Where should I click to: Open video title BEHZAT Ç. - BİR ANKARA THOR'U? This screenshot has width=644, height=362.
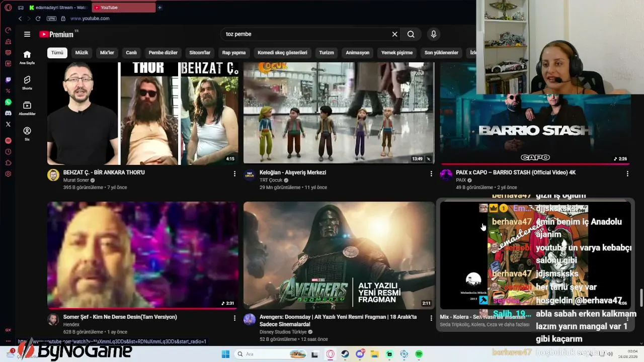[104, 172]
